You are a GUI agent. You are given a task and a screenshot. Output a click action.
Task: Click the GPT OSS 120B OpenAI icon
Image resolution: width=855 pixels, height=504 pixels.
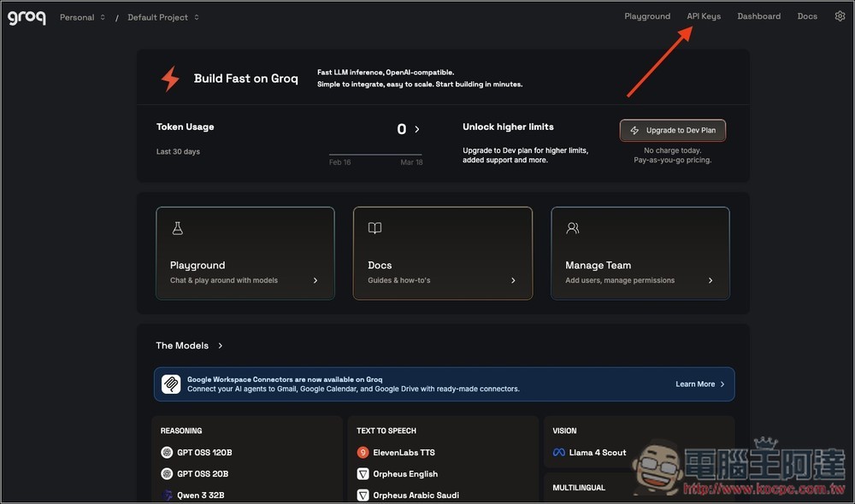coord(167,452)
